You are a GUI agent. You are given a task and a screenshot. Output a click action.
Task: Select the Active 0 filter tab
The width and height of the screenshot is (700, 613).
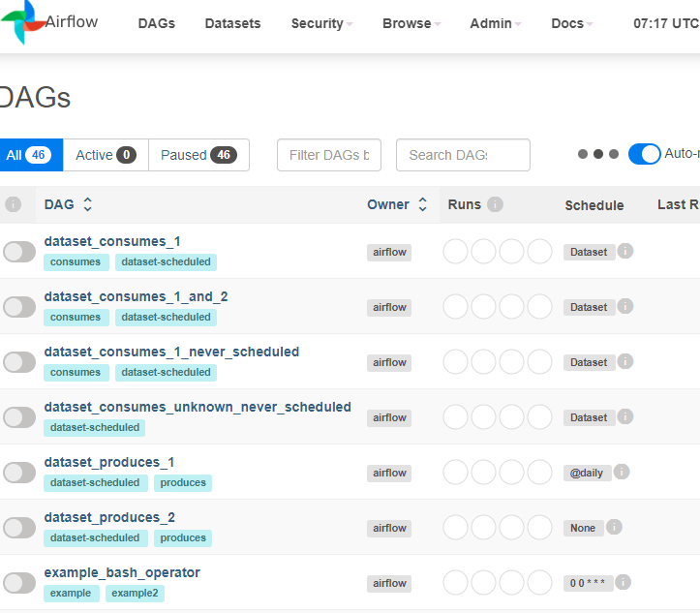(106, 155)
